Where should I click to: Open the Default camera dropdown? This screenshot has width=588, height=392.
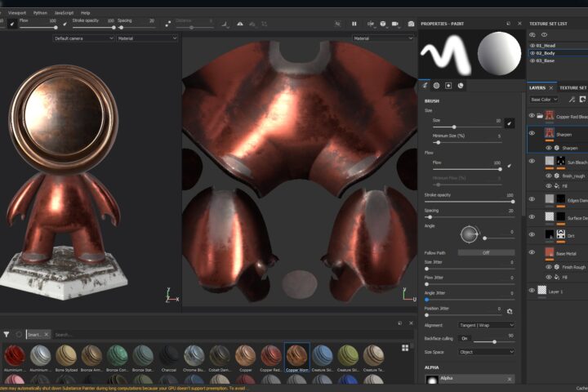tap(83, 38)
